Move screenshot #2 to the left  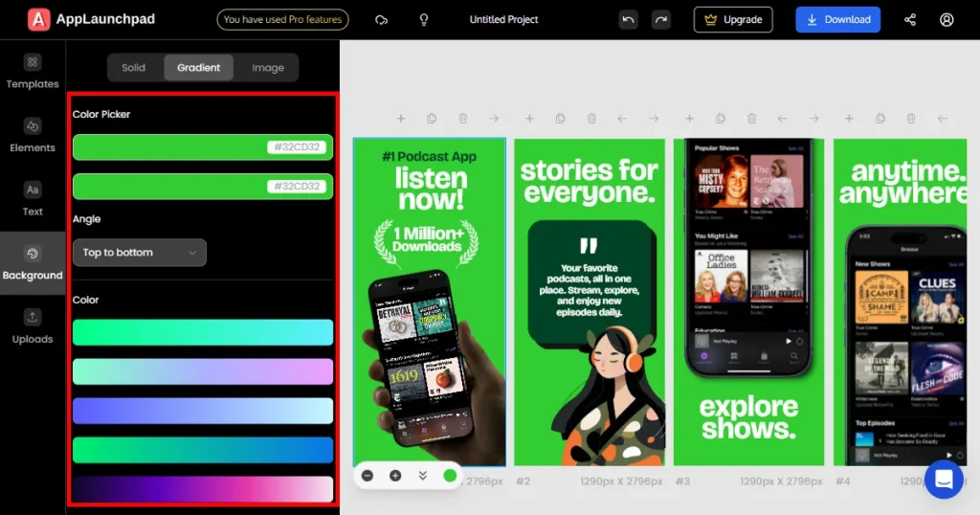tap(622, 118)
